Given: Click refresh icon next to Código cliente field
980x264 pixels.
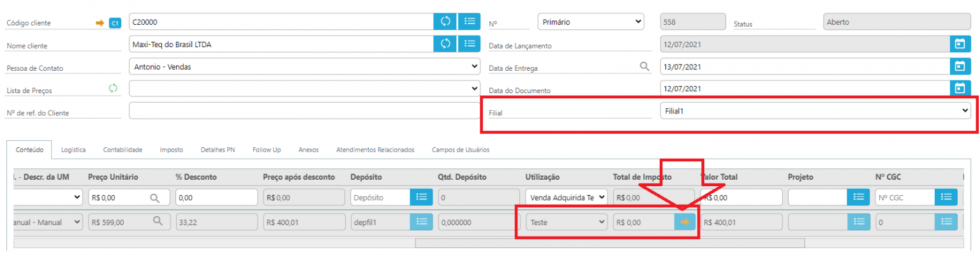Looking at the screenshot, I should coord(445,21).
